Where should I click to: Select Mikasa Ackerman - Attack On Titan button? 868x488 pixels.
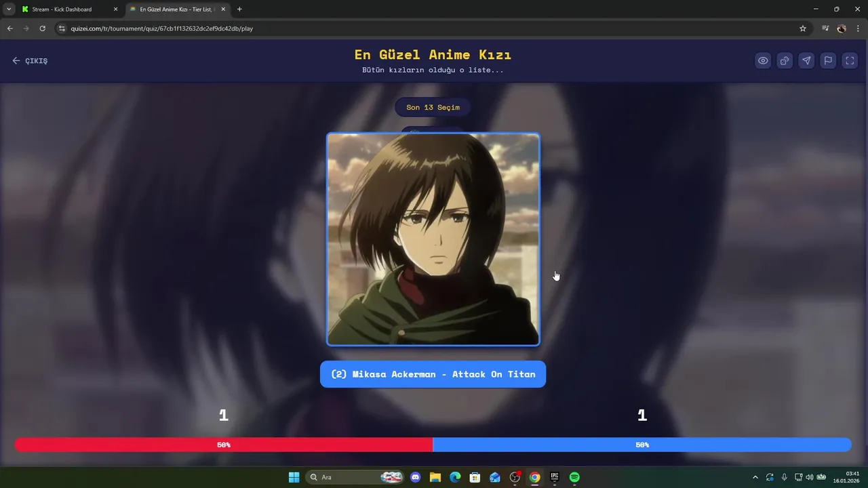point(433,374)
